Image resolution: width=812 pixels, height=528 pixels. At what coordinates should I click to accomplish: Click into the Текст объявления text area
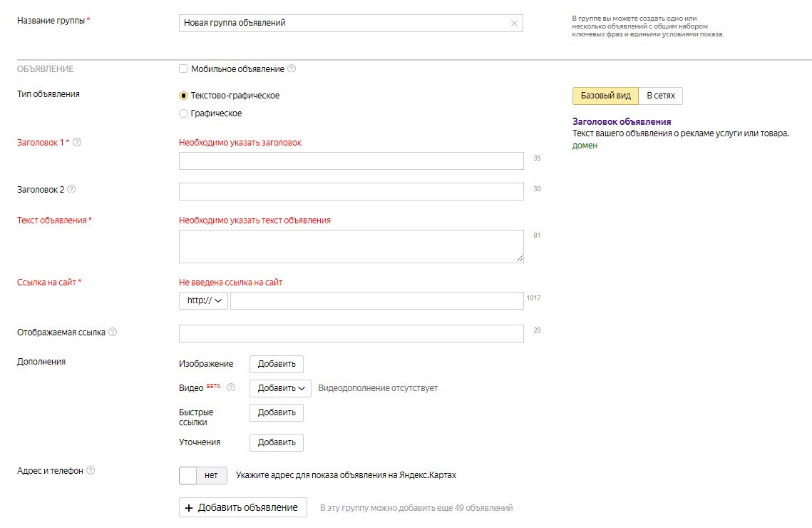coord(351,246)
